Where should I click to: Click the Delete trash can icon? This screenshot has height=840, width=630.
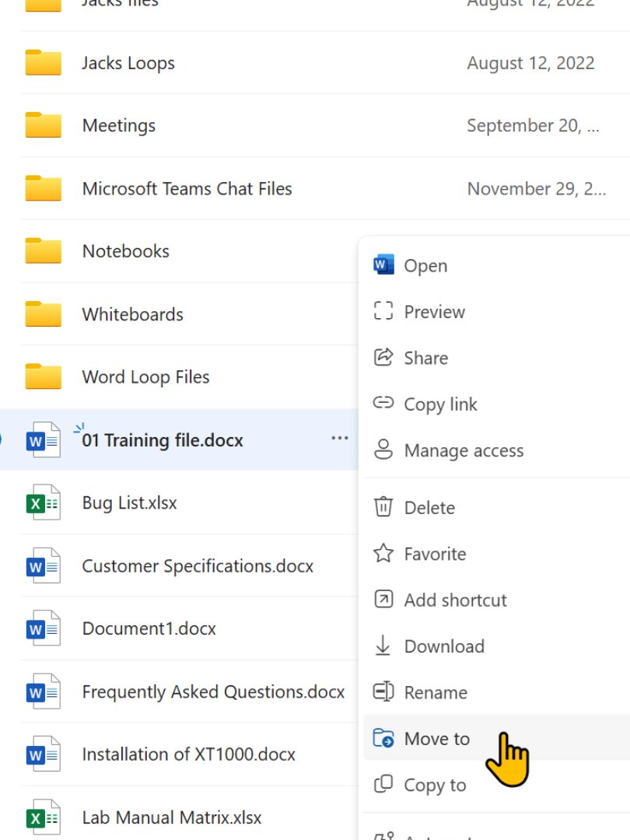(x=382, y=507)
